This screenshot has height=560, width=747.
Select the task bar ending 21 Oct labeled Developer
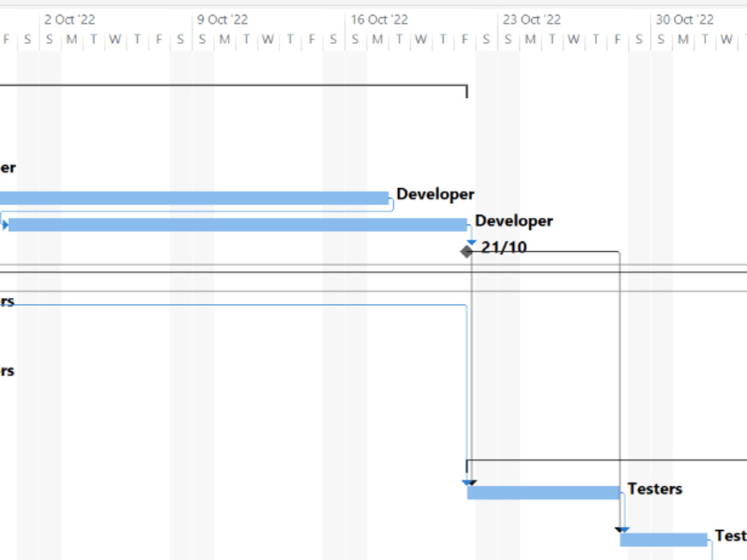point(238,225)
